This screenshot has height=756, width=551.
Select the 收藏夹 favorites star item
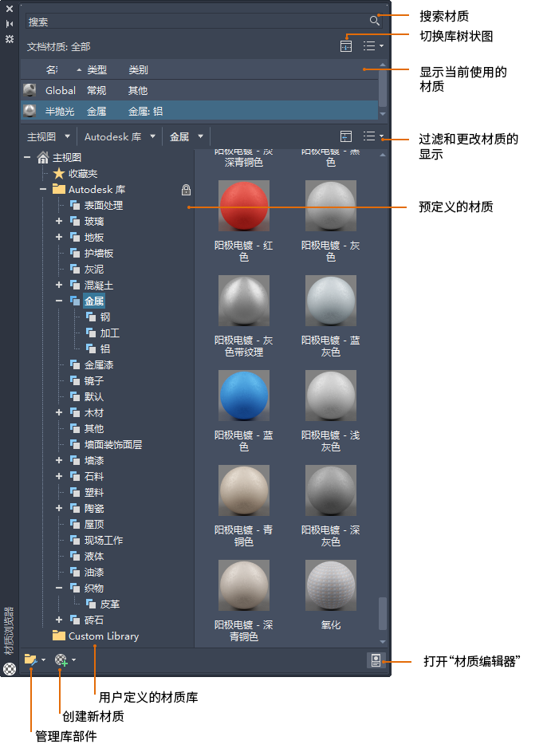[x=75, y=173]
